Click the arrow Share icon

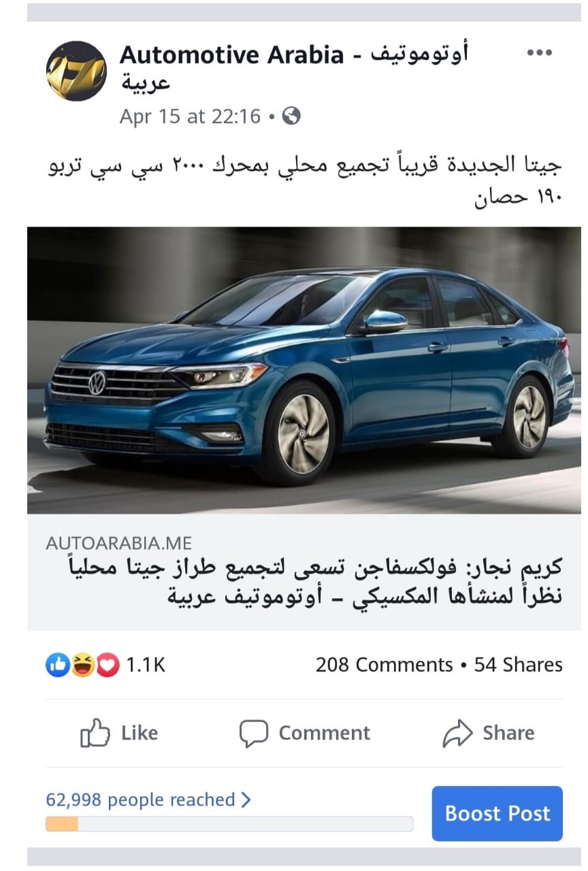[458, 733]
